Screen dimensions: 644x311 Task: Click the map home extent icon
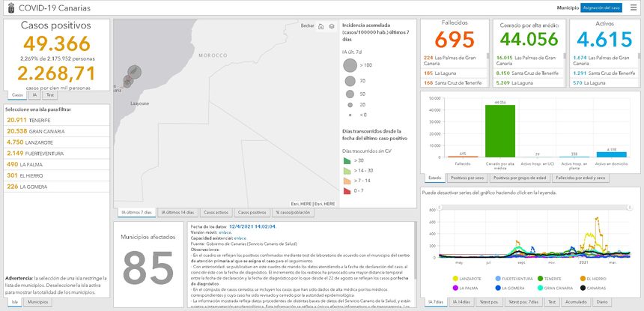pyautogui.click(x=321, y=26)
